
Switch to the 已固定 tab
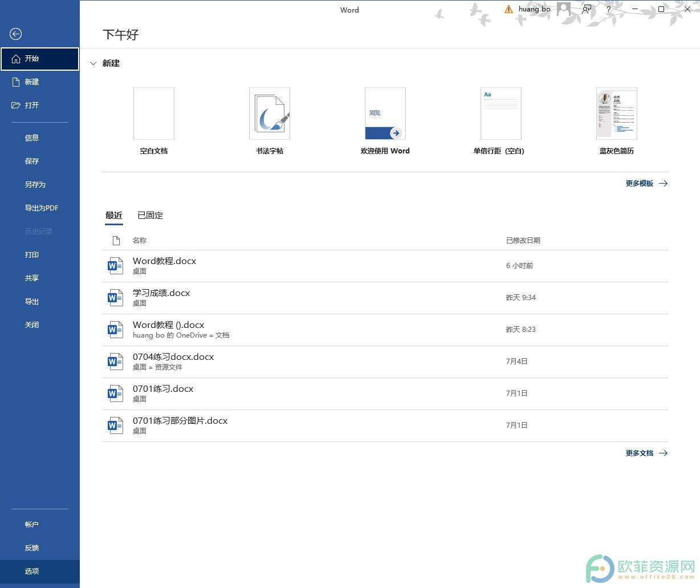150,216
